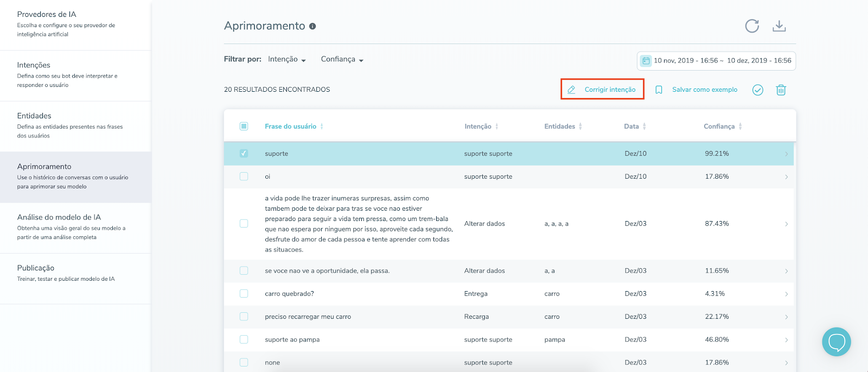
Task: Open Entidades section in sidebar
Action: click(x=75, y=127)
